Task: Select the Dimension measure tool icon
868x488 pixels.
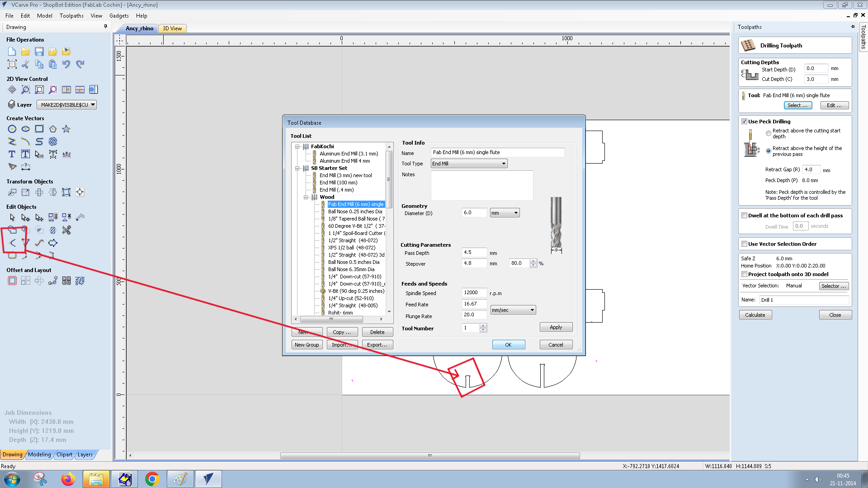Action: 26,167
